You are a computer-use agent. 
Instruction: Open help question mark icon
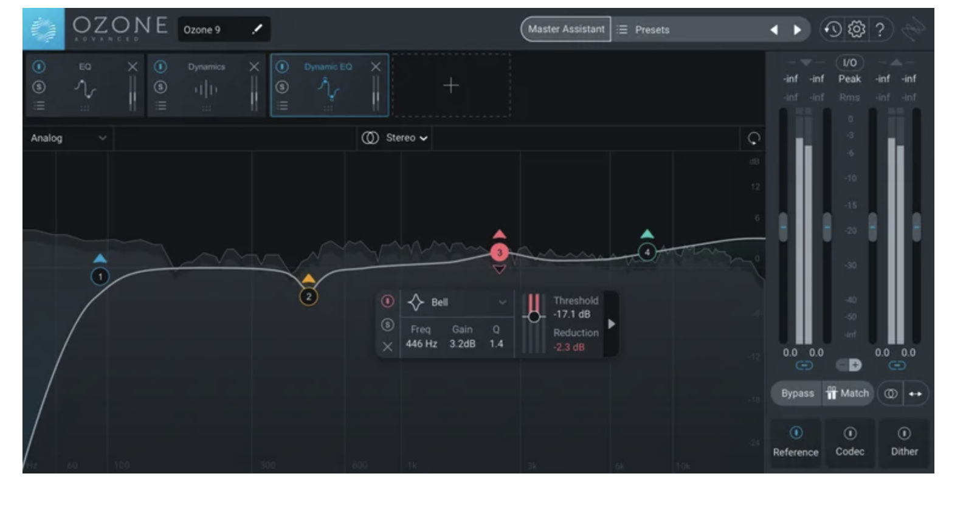(x=879, y=29)
